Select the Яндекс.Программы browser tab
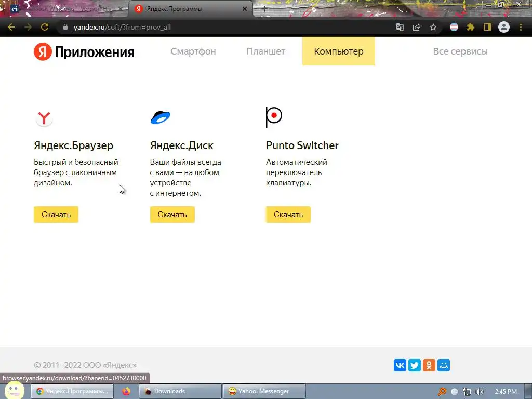 (190, 9)
